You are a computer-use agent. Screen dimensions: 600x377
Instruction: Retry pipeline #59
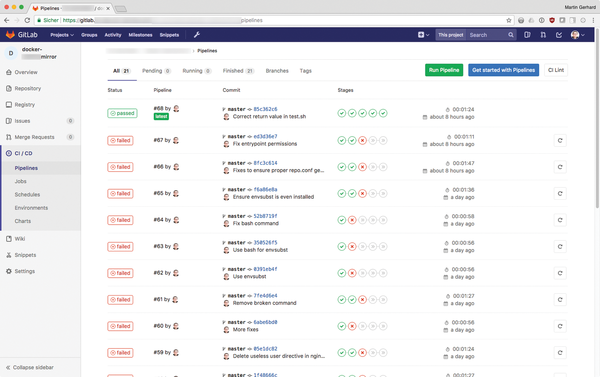tap(560, 353)
